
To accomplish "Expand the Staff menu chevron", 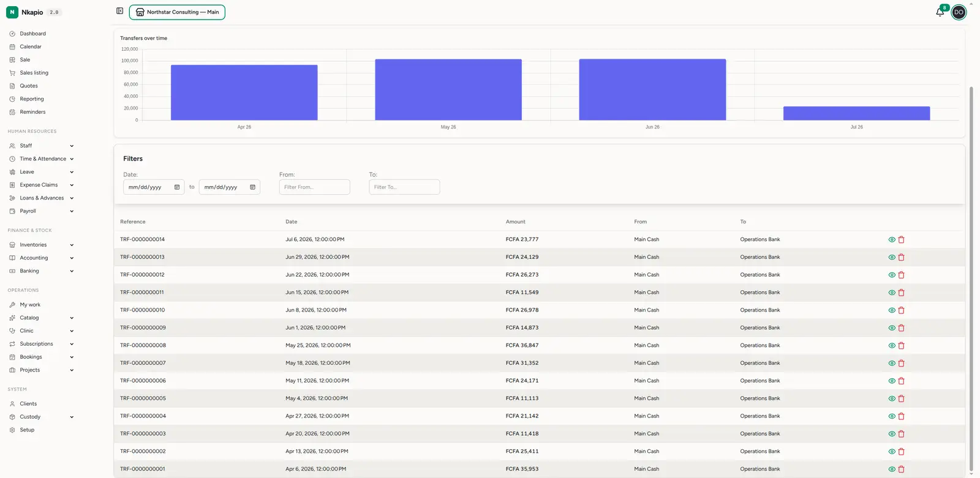I will click(72, 146).
